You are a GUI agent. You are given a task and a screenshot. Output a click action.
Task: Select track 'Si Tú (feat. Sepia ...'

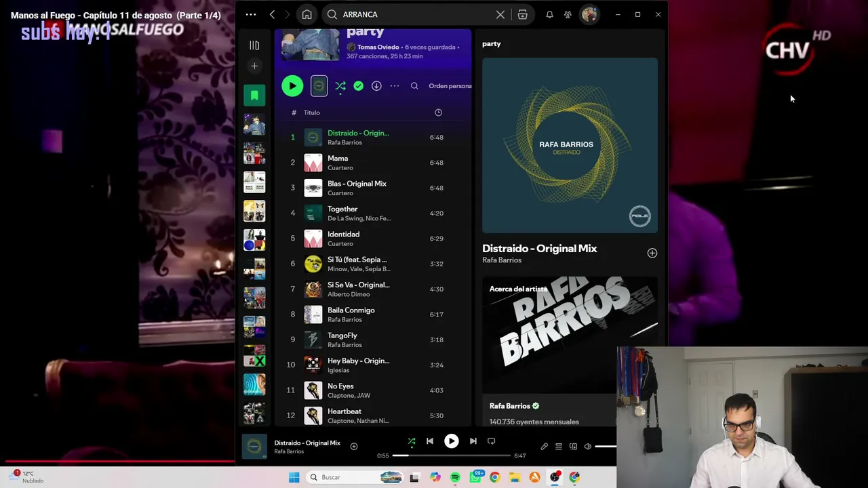click(372, 264)
